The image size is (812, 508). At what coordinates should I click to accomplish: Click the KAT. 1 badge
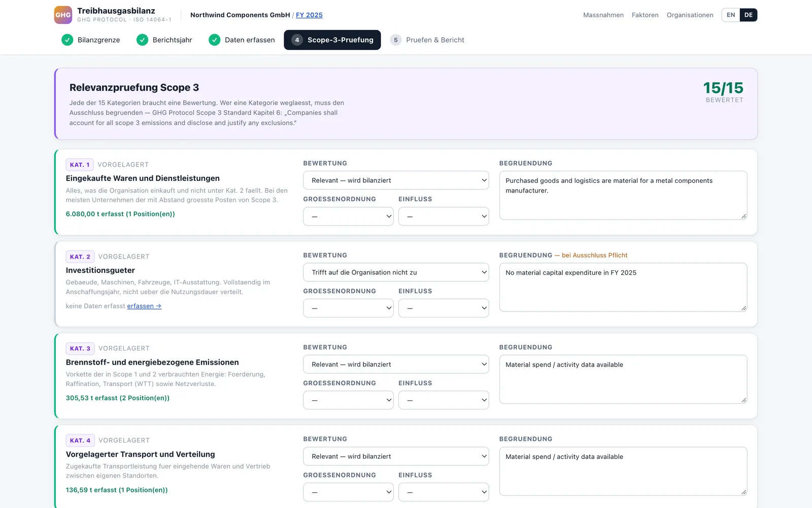point(80,165)
